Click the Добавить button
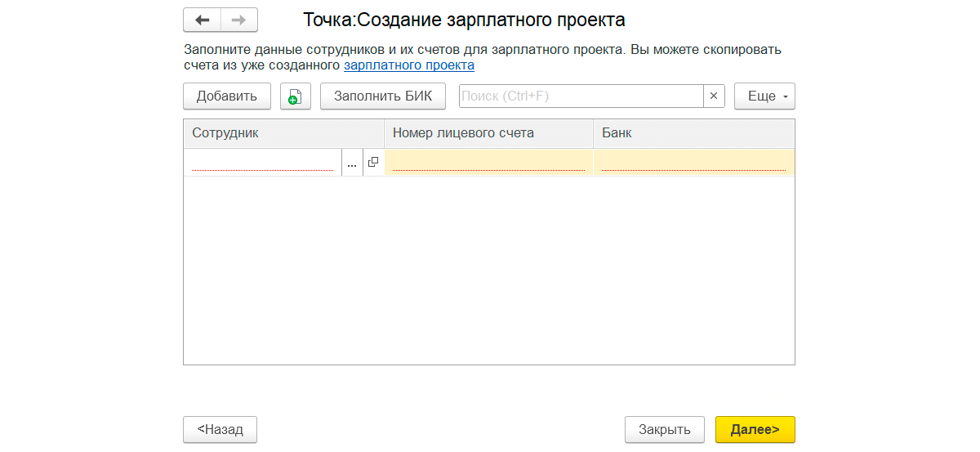The height and width of the screenshot is (452, 980). [227, 96]
